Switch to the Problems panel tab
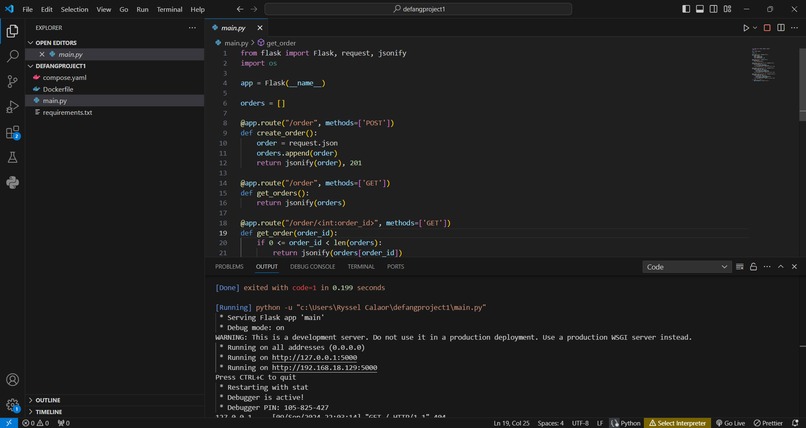Screen dimensions: 806x428 point(229,267)
